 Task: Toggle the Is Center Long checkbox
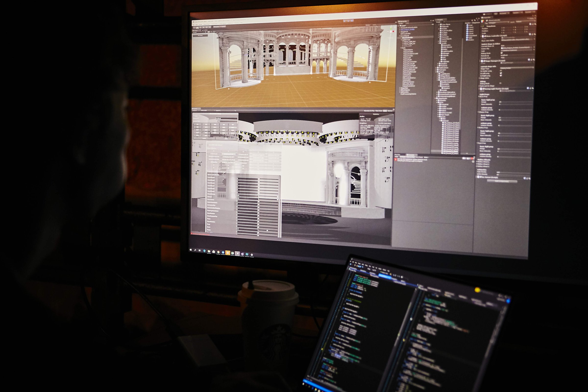tap(501, 71)
